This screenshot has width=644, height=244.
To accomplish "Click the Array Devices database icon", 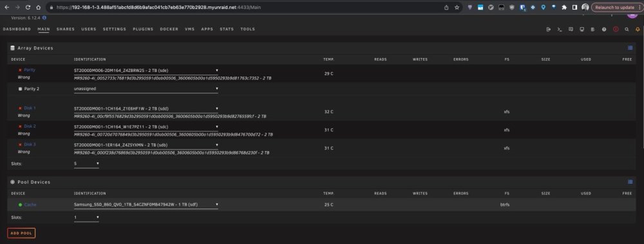I will click(13, 48).
